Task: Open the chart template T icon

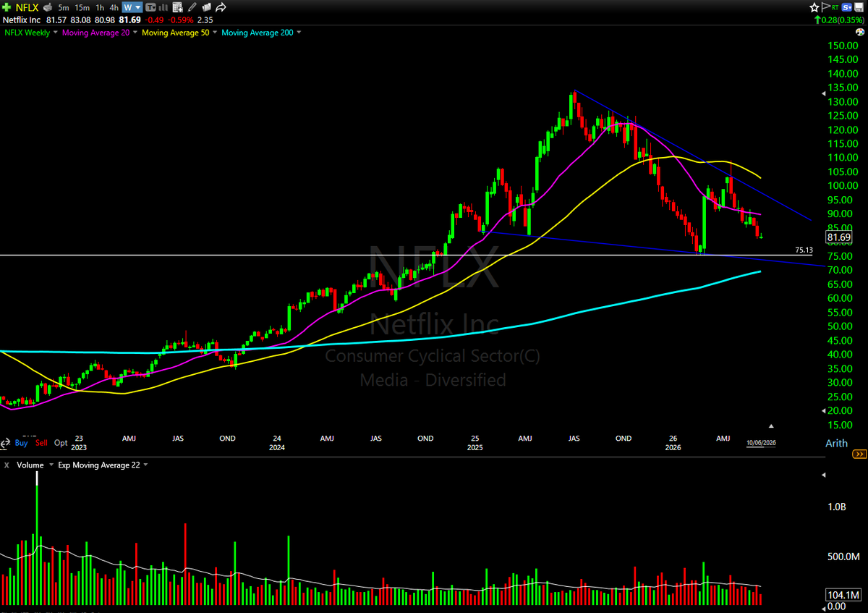Action: (x=151, y=7)
